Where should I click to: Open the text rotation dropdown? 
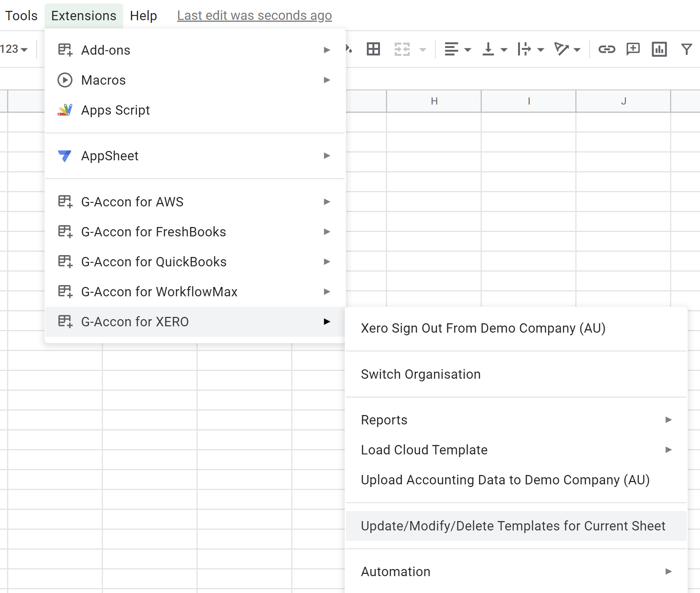pyautogui.click(x=567, y=49)
